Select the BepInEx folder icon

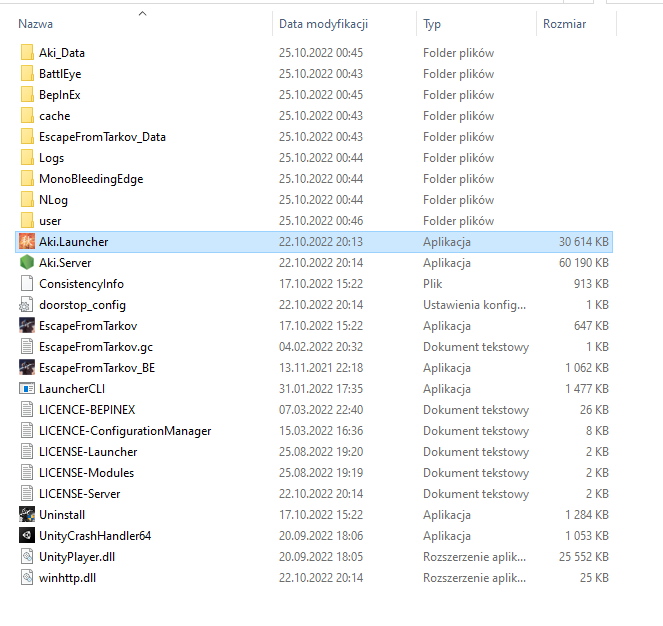click(27, 95)
